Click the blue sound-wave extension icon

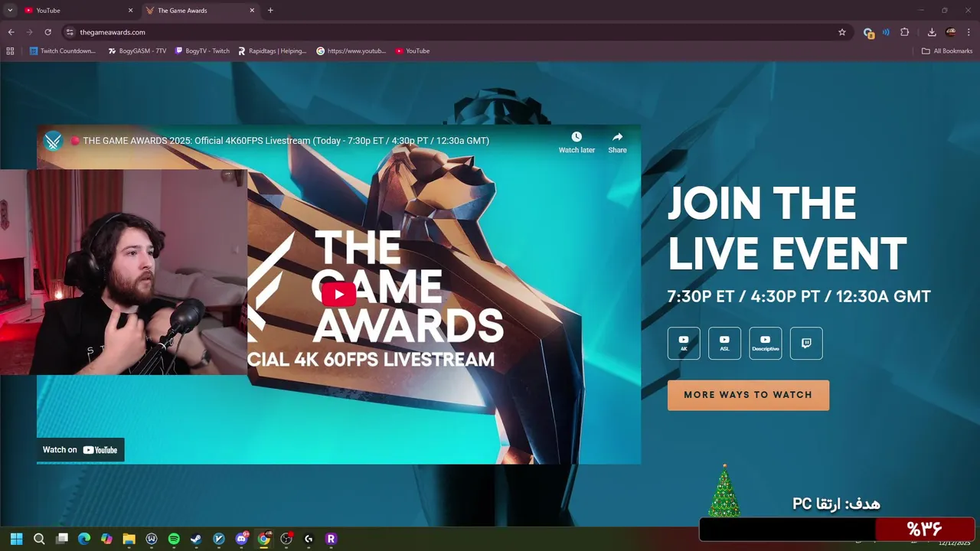click(886, 32)
